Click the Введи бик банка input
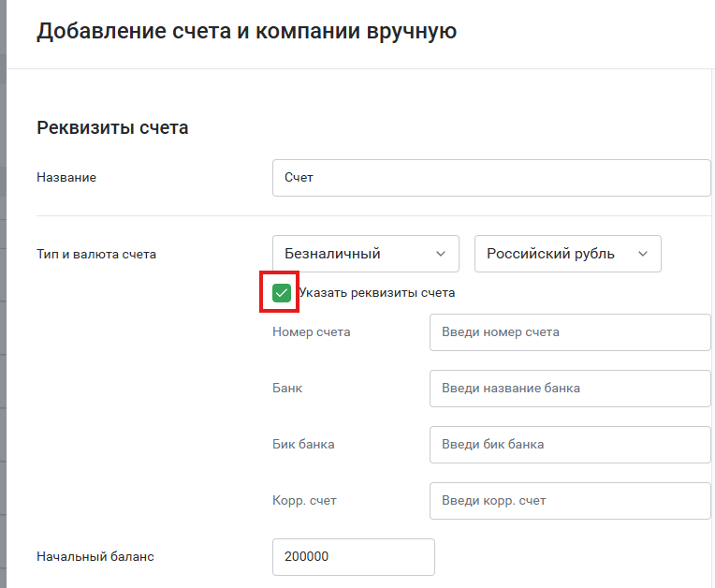This screenshot has width=715, height=588. click(570, 445)
